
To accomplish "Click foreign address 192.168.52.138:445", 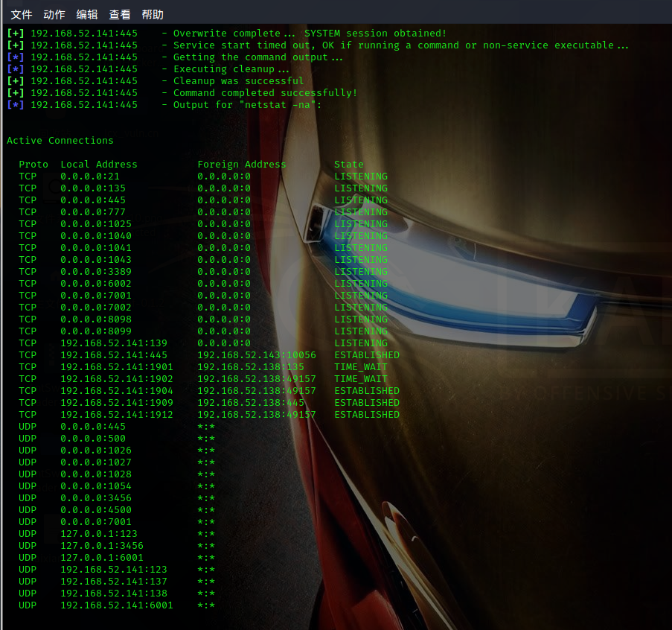I will (x=251, y=403).
